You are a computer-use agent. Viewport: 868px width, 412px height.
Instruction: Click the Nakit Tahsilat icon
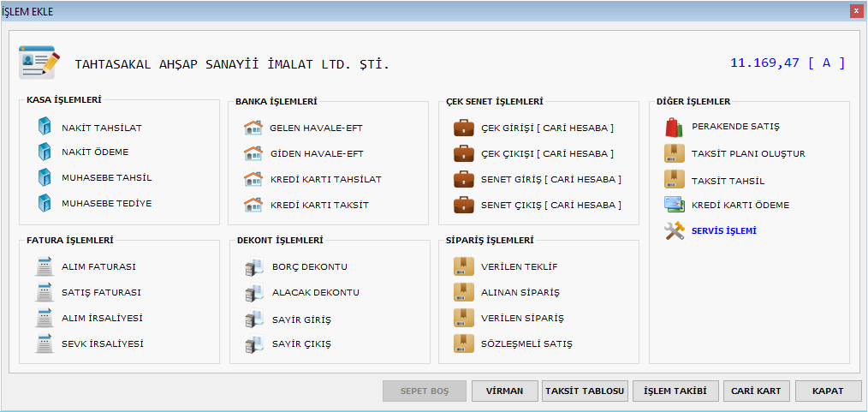(x=45, y=128)
